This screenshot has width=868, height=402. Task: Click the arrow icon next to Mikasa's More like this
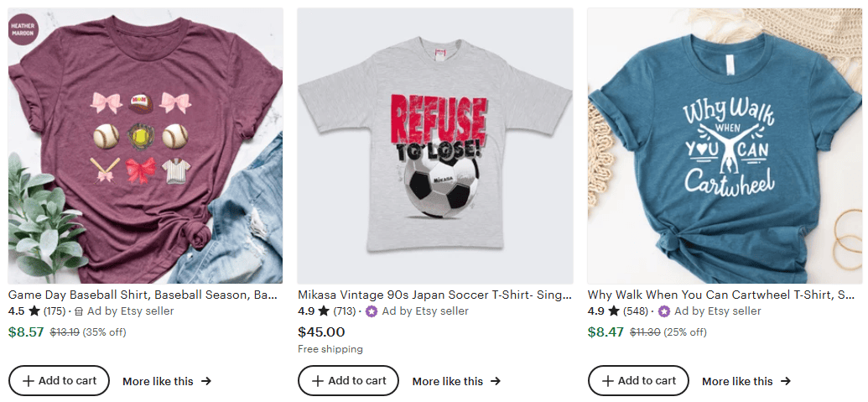point(496,381)
